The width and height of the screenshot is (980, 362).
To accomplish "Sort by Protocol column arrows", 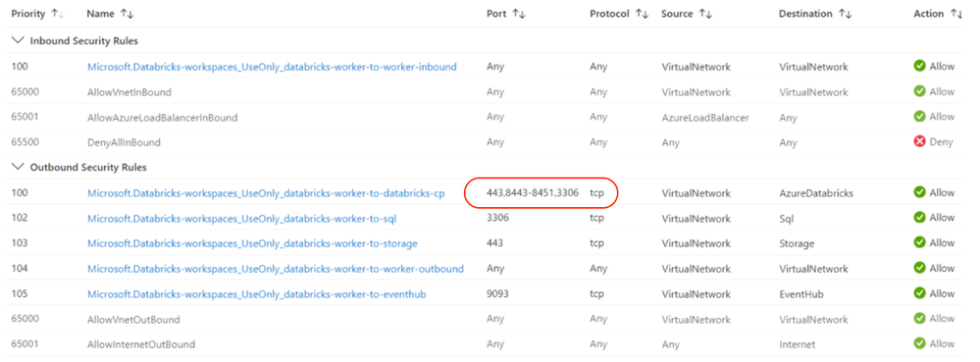I will [642, 13].
